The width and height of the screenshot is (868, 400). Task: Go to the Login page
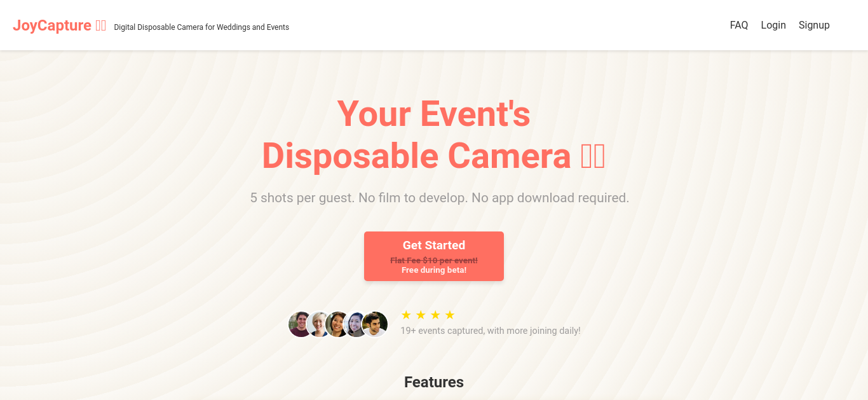click(773, 25)
